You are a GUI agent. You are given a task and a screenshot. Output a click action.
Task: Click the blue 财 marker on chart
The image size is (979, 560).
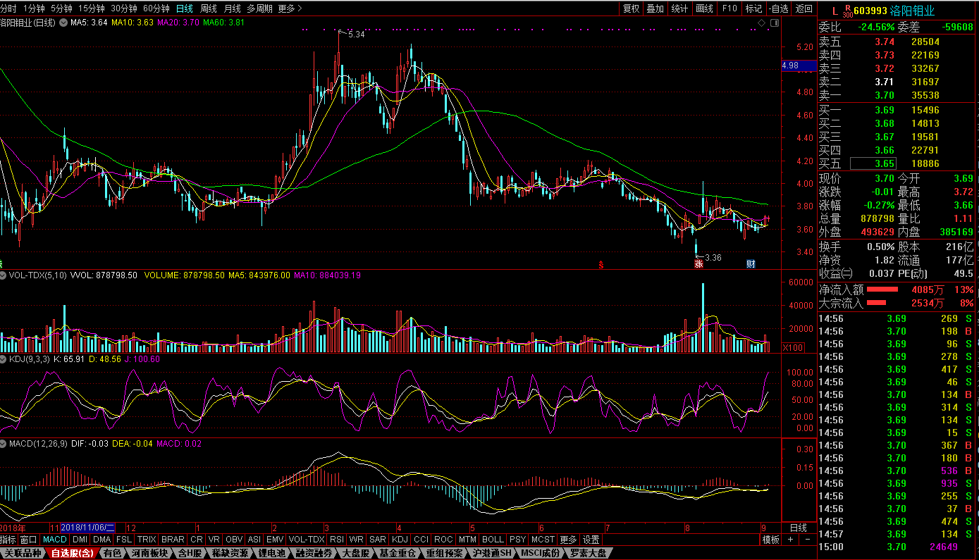751,264
